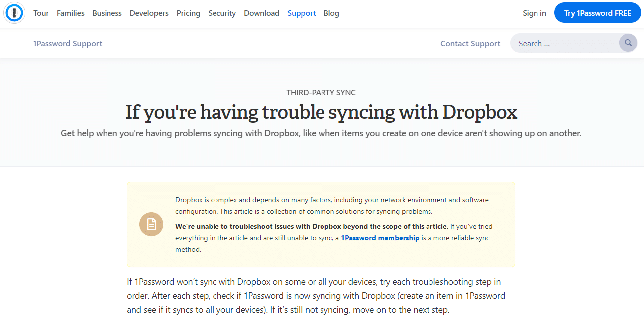Select Developers in the top navigation

click(149, 13)
